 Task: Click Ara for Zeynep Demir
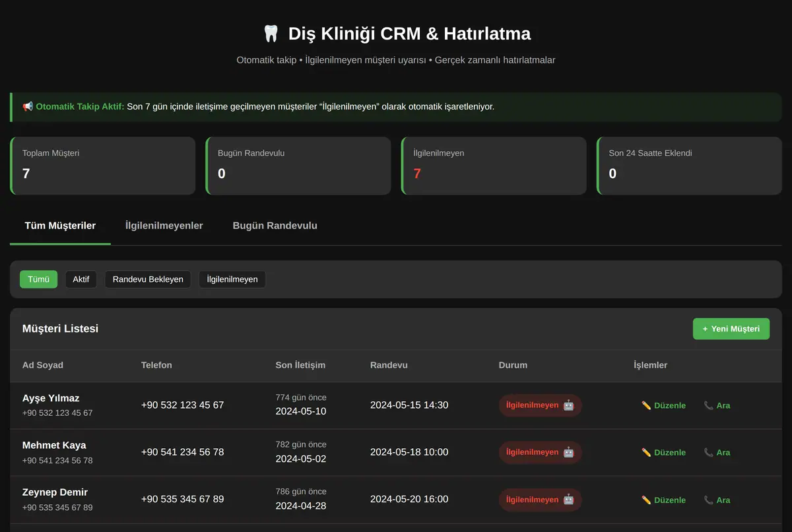tap(717, 500)
